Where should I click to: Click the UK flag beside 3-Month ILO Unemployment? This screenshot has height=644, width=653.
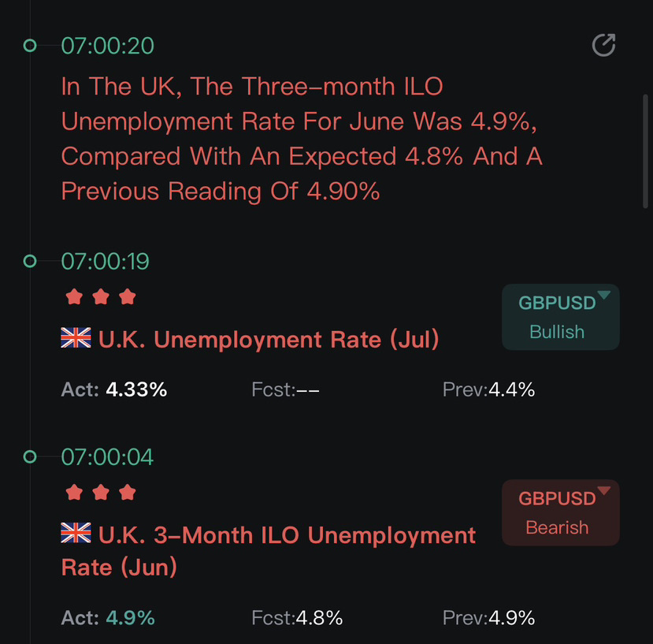click(76, 533)
